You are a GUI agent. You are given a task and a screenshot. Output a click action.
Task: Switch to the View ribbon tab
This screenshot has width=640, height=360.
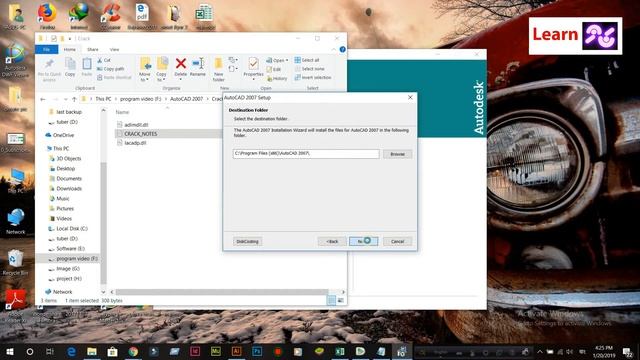(114, 49)
